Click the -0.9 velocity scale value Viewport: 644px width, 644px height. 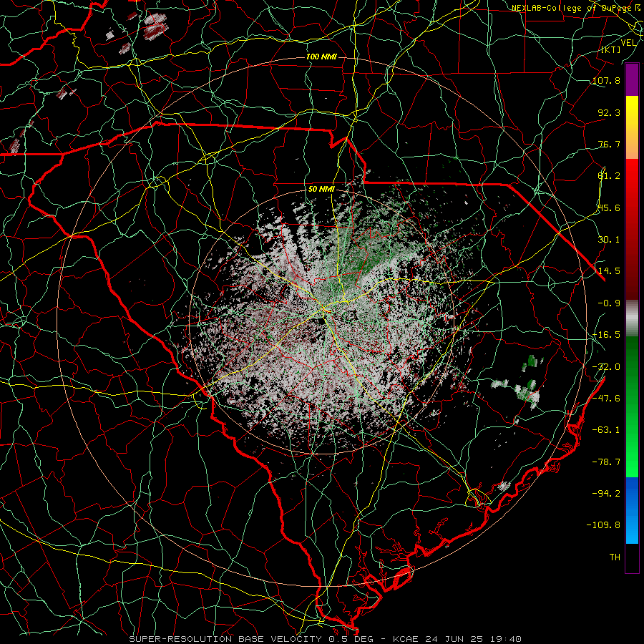pyautogui.click(x=609, y=303)
